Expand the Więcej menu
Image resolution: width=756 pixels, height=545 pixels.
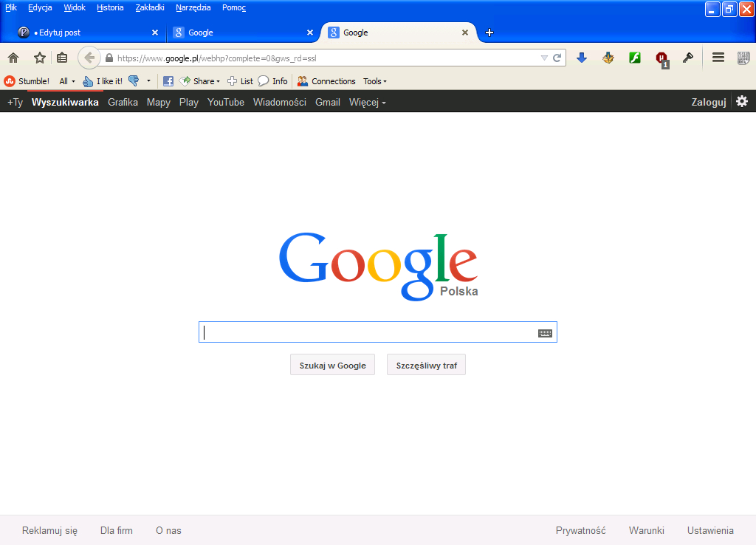pyautogui.click(x=368, y=102)
